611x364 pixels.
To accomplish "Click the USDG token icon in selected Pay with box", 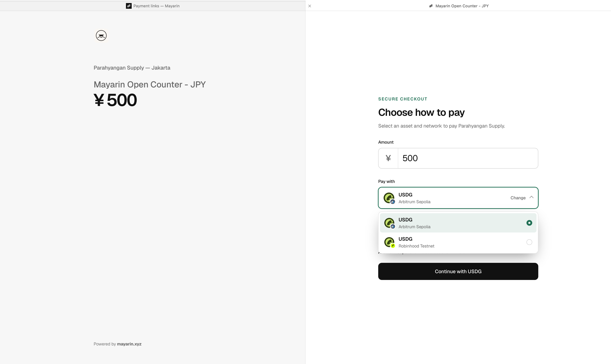I will point(389,198).
